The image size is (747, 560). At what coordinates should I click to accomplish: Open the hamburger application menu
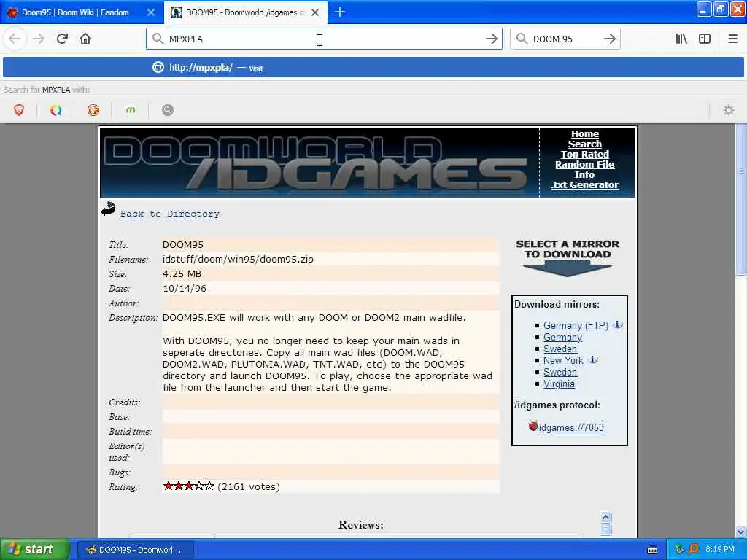[732, 39]
